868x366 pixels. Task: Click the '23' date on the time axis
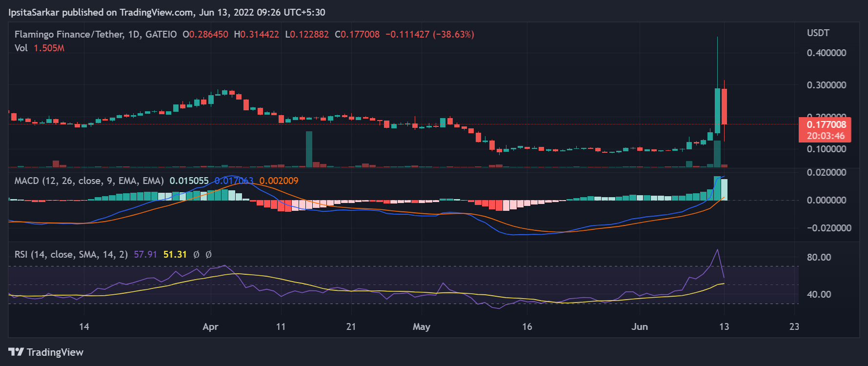(x=794, y=327)
